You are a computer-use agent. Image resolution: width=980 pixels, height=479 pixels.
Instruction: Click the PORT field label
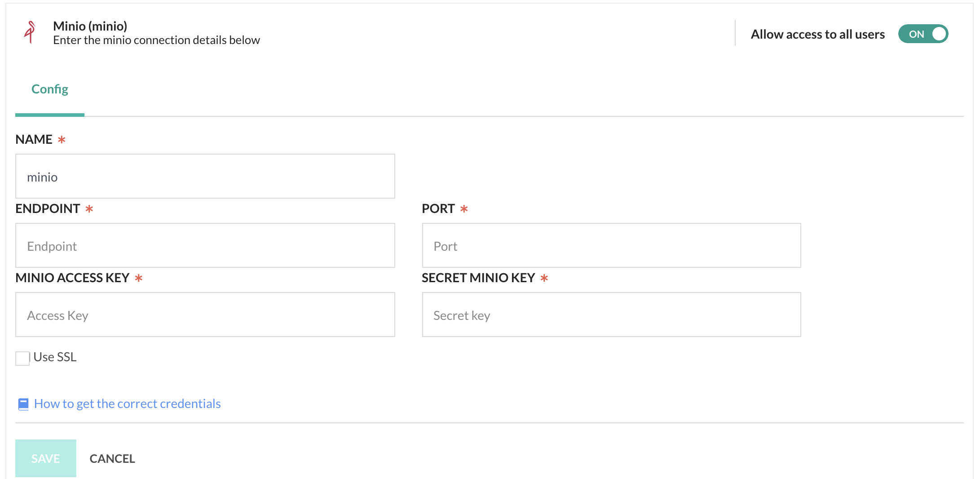[x=438, y=209]
